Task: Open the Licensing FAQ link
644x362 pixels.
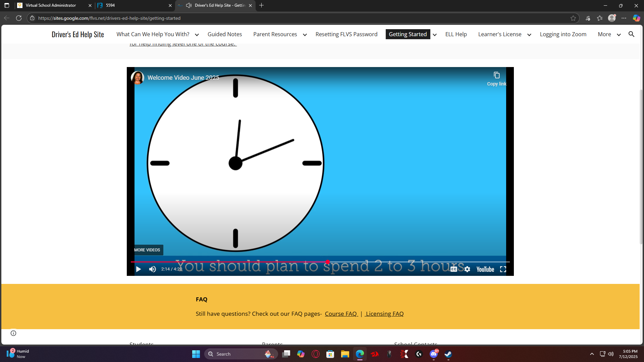Action: pos(384,314)
